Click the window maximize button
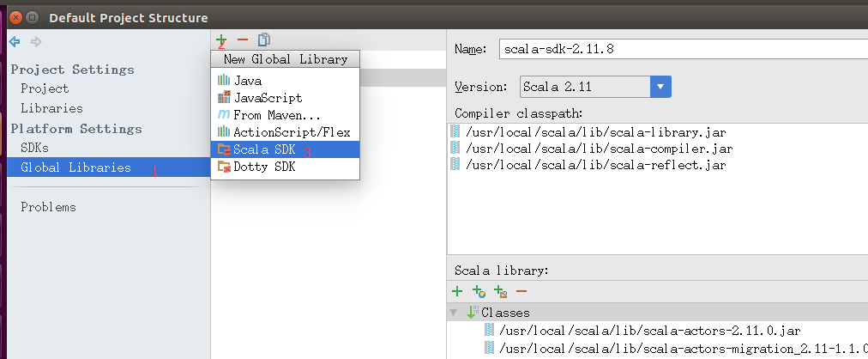868x359 pixels. (32, 18)
